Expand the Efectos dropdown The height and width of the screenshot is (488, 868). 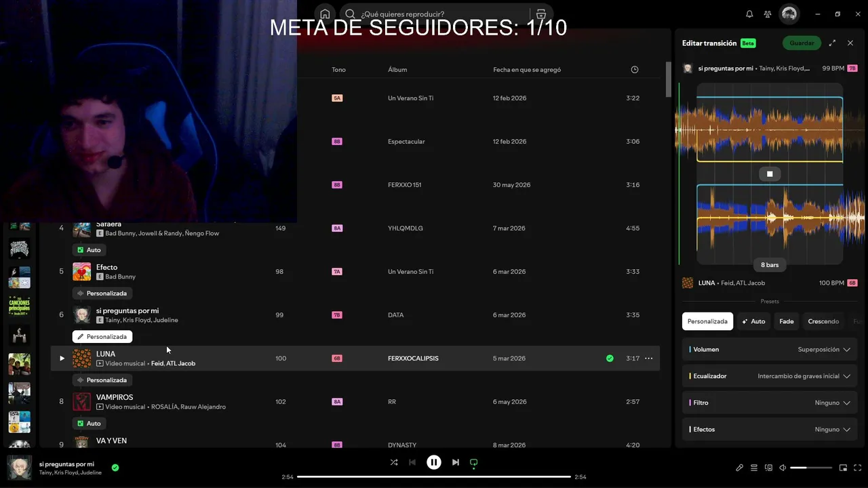tap(770, 430)
